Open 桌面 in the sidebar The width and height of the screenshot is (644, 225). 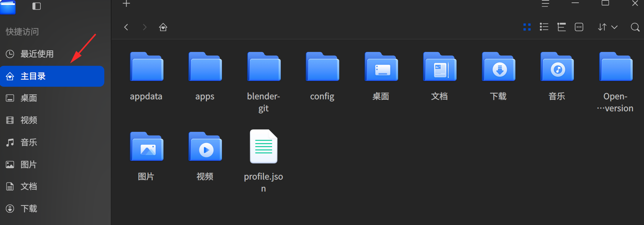52,98
